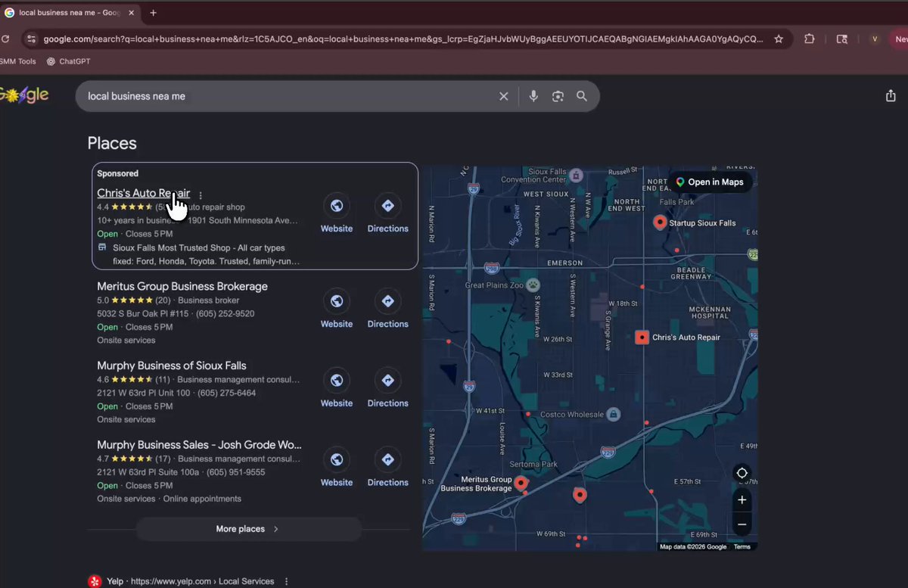Get directions to Murphy Business Sales Josh Grode

(x=387, y=459)
